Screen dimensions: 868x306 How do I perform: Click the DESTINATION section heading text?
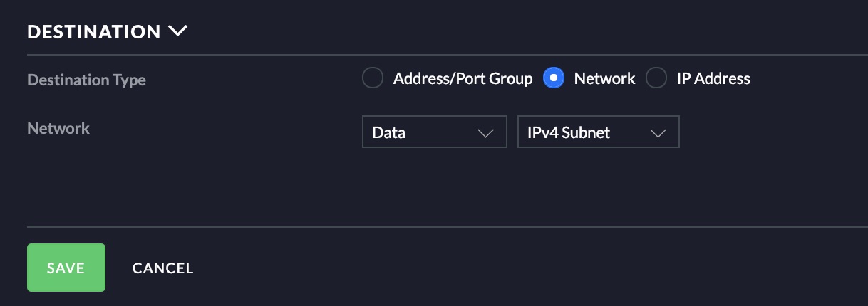[94, 32]
